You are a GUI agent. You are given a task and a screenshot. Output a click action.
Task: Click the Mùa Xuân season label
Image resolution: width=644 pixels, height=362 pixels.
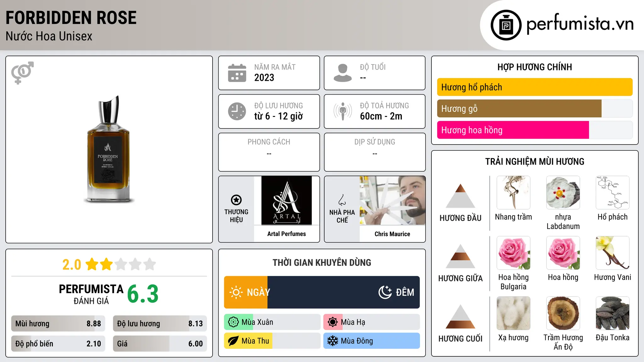257,322
